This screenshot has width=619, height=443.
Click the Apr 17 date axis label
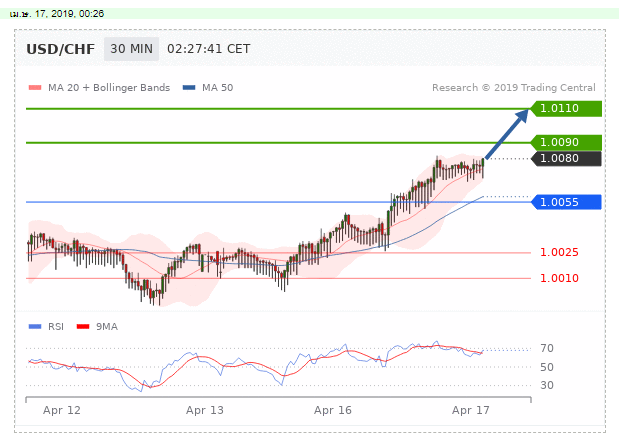coord(471,410)
